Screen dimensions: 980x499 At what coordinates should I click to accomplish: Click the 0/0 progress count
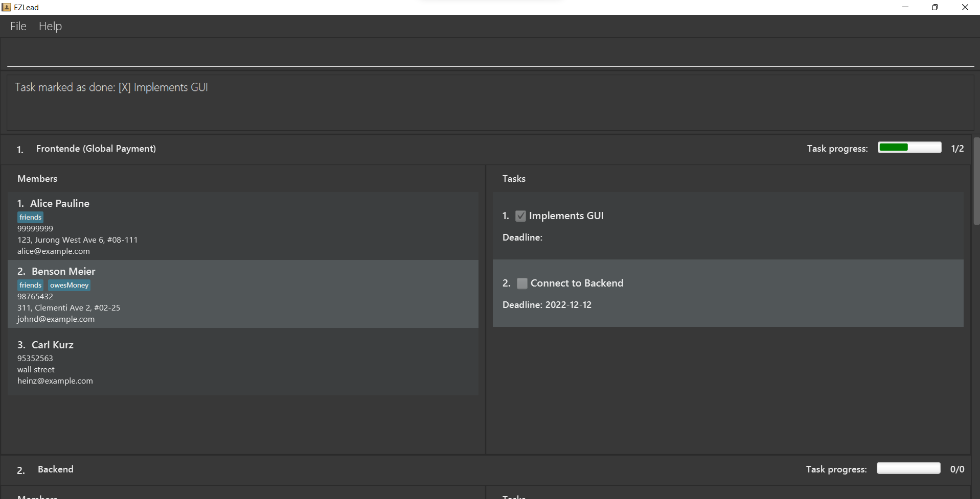click(957, 469)
